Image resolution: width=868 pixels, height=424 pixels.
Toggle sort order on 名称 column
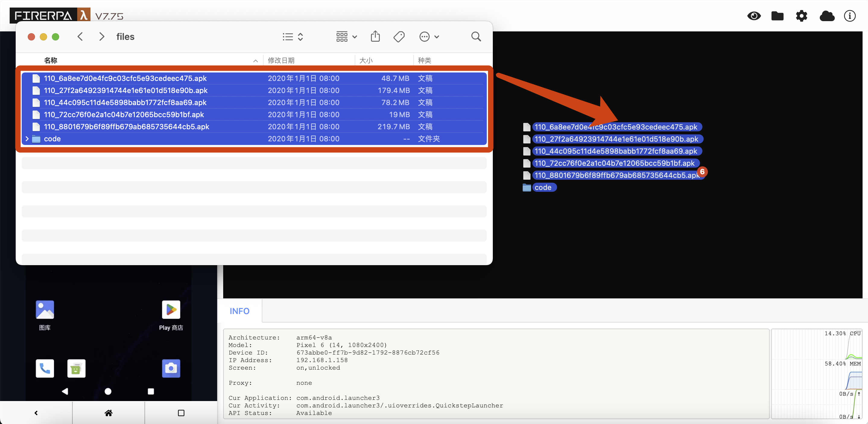pyautogui.click(x=51, y=60)
